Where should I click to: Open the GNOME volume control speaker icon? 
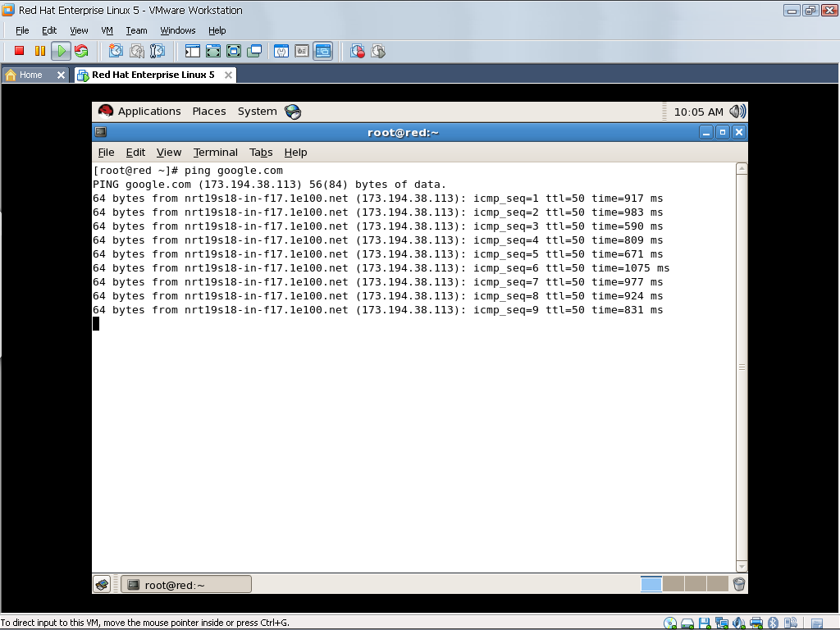pyautogui.click(x=737, y=112)
